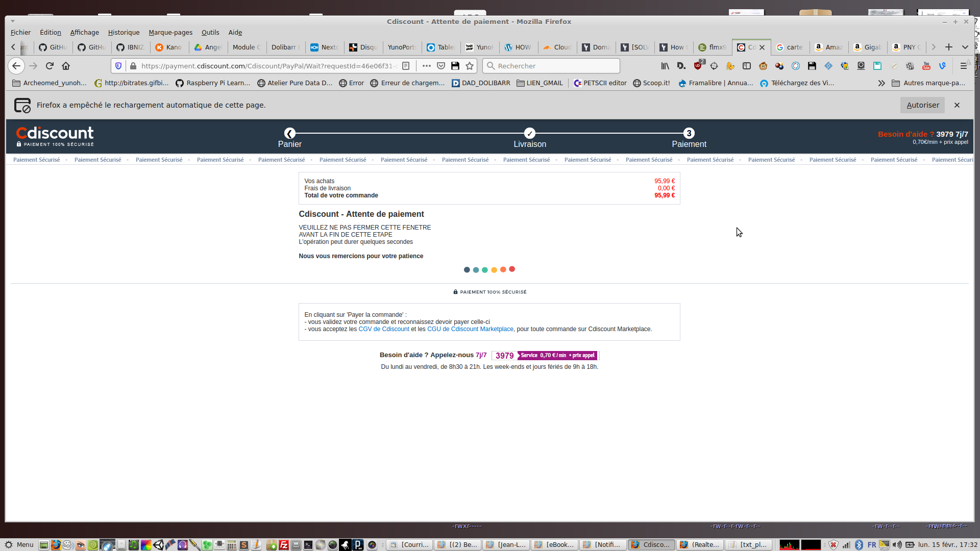Open the Library toolbar icon

point(665,66)
